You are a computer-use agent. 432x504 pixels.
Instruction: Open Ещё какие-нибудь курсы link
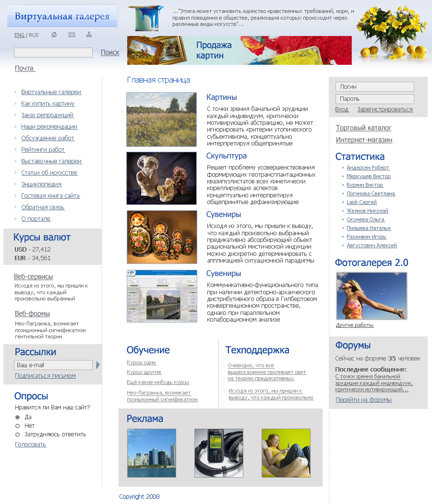click(158, 382)
